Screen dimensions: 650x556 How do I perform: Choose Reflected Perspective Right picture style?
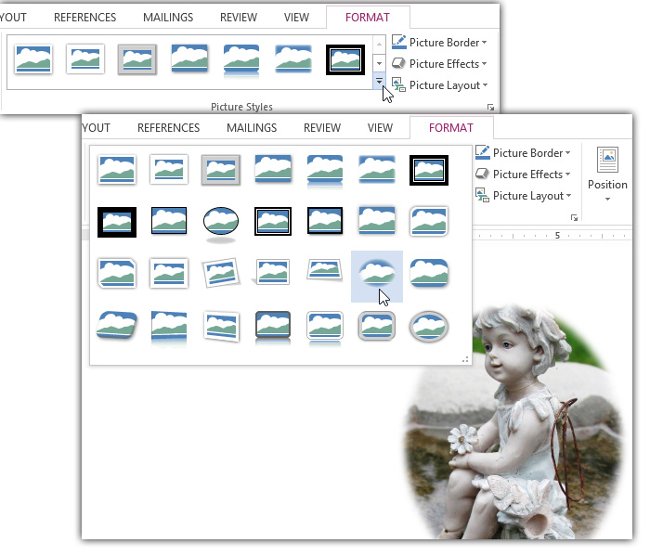pos(169,328)
